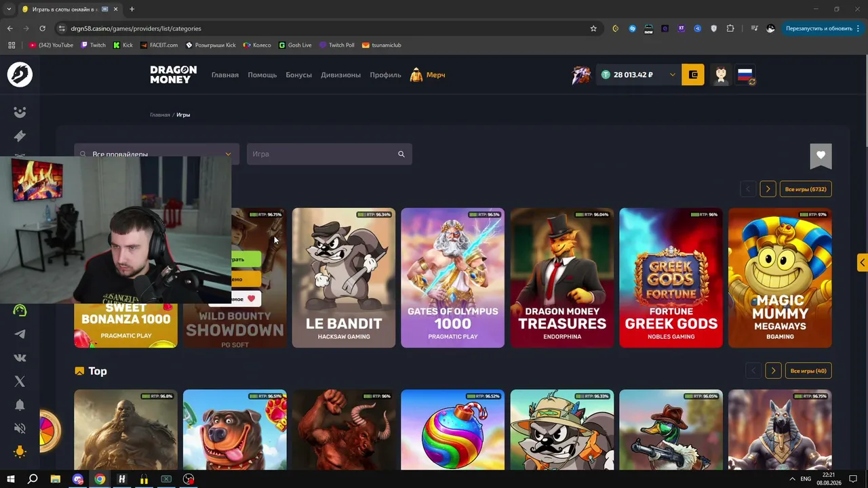The height and width of the screenshot is (488, 868).
Task: Click the dragon logo at the sidebar top
Action: click(20, 75)
